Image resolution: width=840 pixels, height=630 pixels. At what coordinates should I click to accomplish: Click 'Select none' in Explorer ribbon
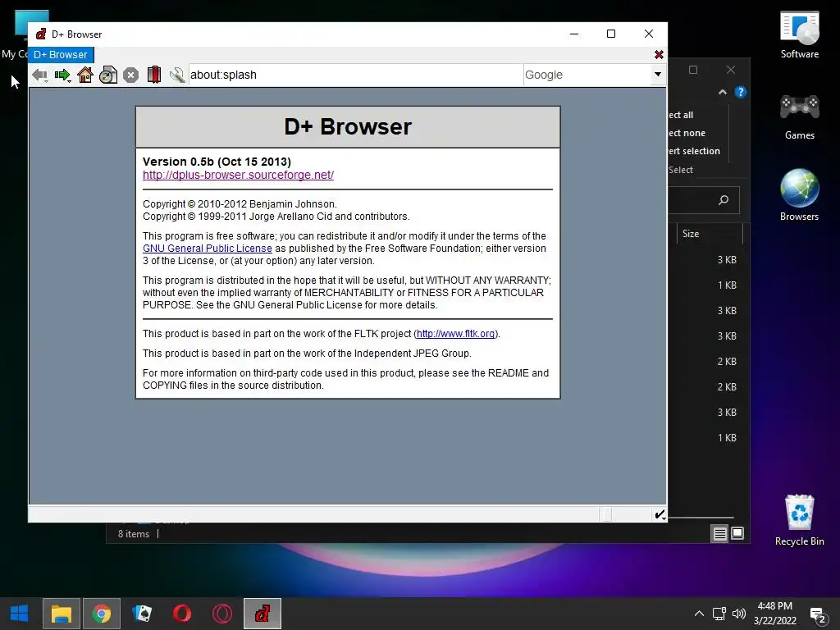[687, 133]
